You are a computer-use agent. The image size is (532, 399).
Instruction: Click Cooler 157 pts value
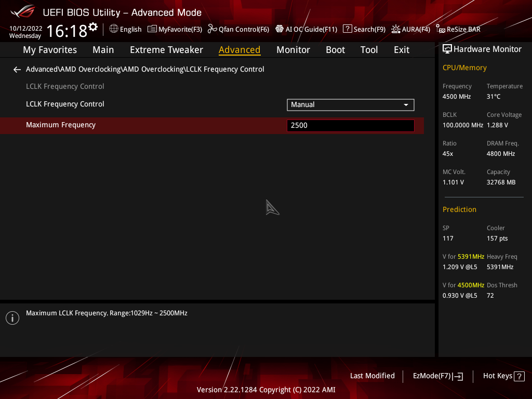click(497, 238)
